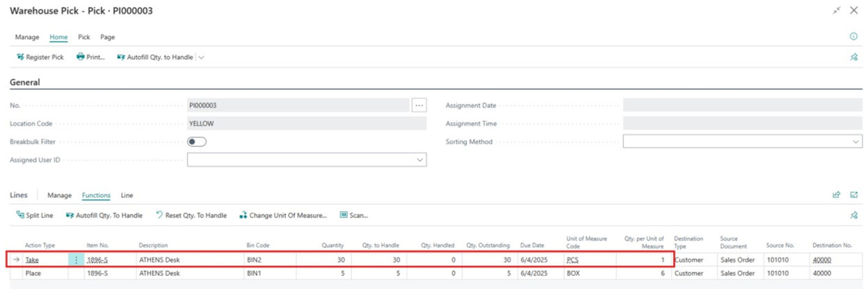
Task: Click the pin icon in Lines toolbar
Action: click(854, 215)
